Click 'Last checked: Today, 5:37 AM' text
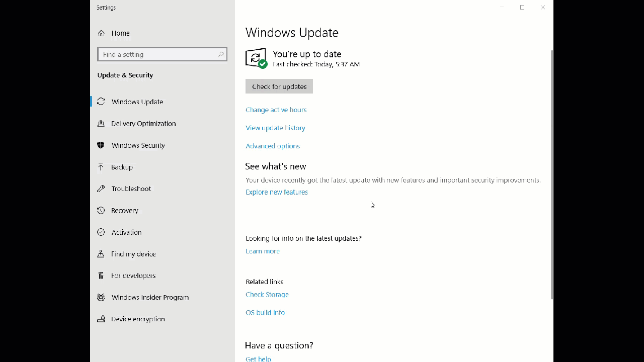 (x=316, y=64)
